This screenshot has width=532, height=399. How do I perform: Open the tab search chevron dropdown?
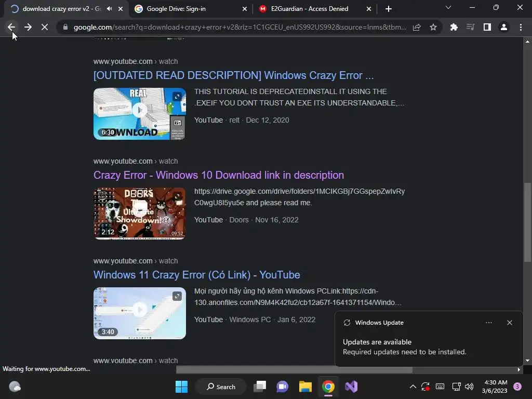(x=448, y=7)
